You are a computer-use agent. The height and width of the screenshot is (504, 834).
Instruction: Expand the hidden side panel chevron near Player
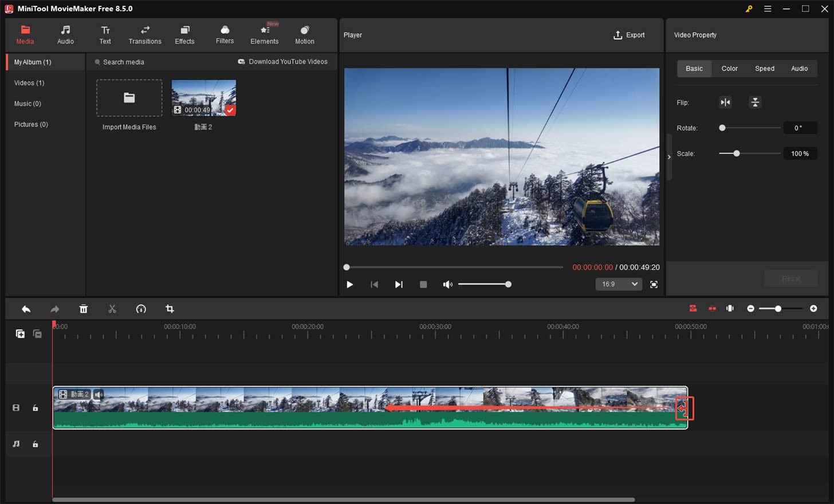668,156
